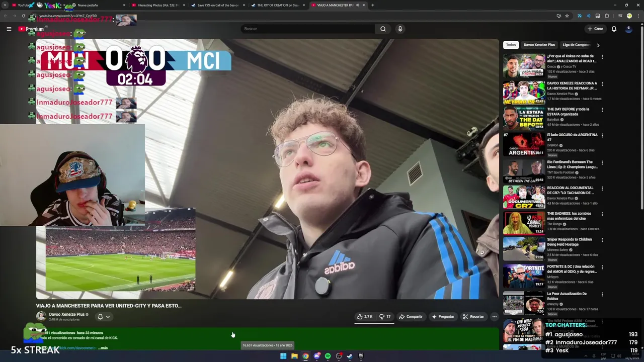Open Windows Start menu on the taskbar
The image size is (644, 362).
[x=283, y=356]
